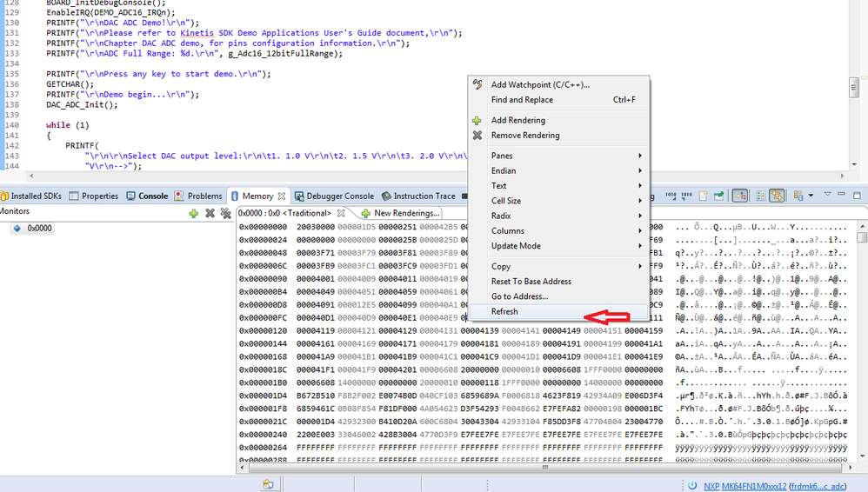
Task: Click the Installed SDKs tab icon
Action: click(4, 196)
